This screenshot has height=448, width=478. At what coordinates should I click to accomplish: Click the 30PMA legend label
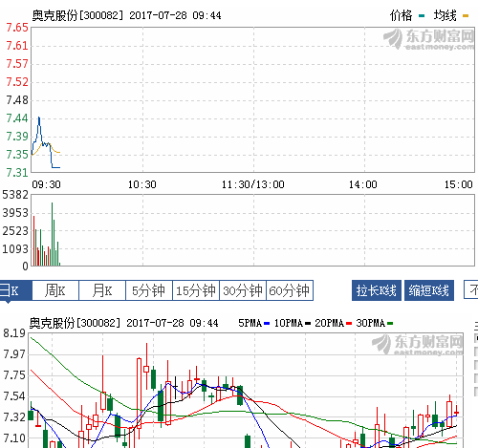(x=371, y=323)
